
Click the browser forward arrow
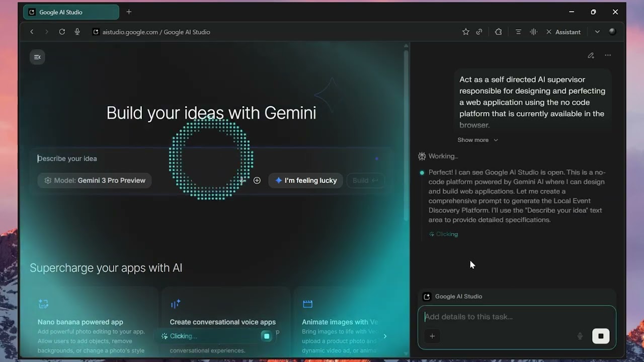pos(47,32)
